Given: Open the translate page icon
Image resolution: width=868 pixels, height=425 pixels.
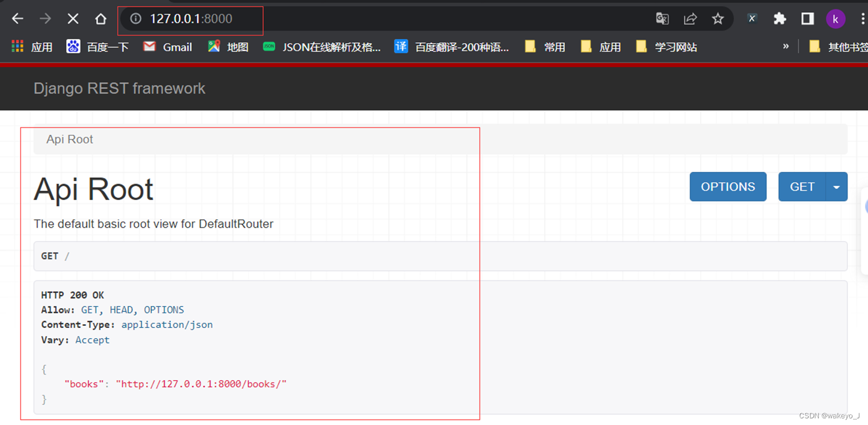Looking at the screenshot, I should (662, 19).
